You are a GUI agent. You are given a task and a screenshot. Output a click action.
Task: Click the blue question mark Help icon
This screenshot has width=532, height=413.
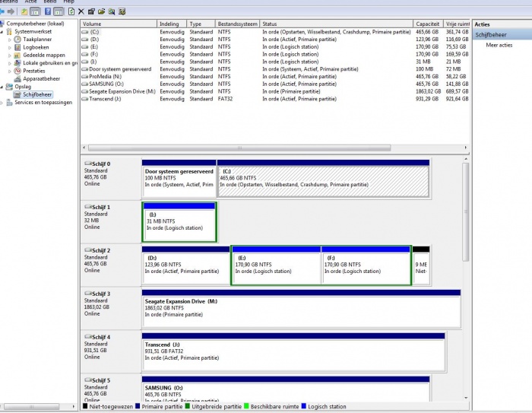tap(49, 12)
